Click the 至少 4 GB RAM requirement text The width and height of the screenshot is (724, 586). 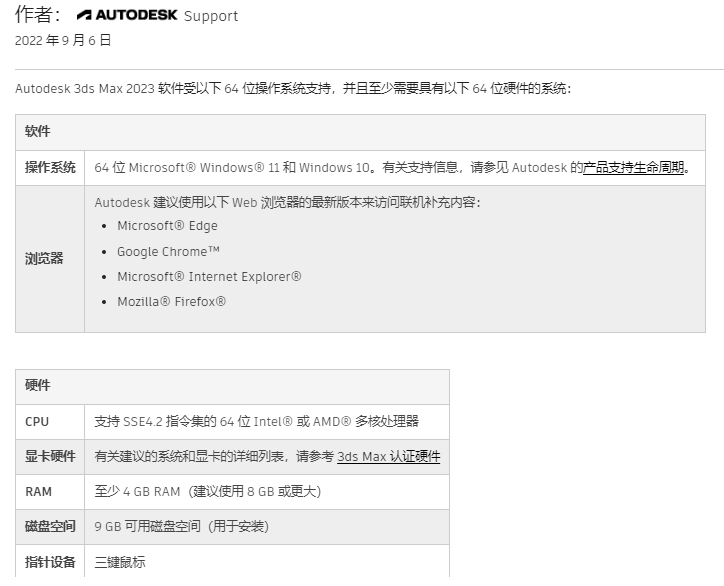(x=207, y=491)
